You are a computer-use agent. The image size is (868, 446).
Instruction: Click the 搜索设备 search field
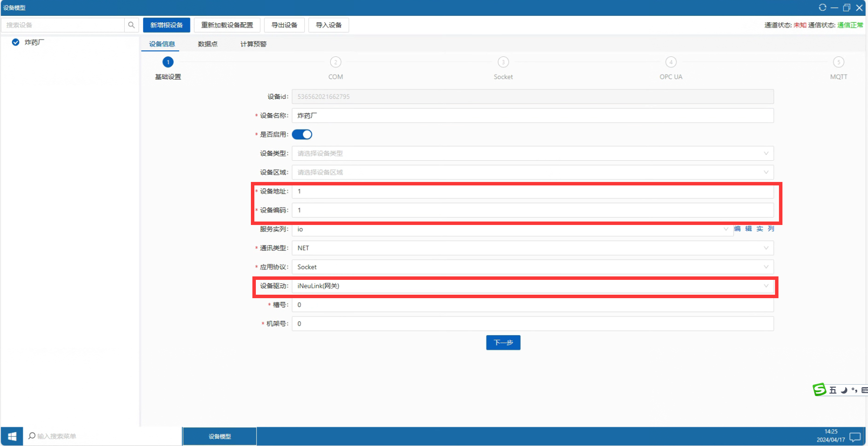click(63, 25)
